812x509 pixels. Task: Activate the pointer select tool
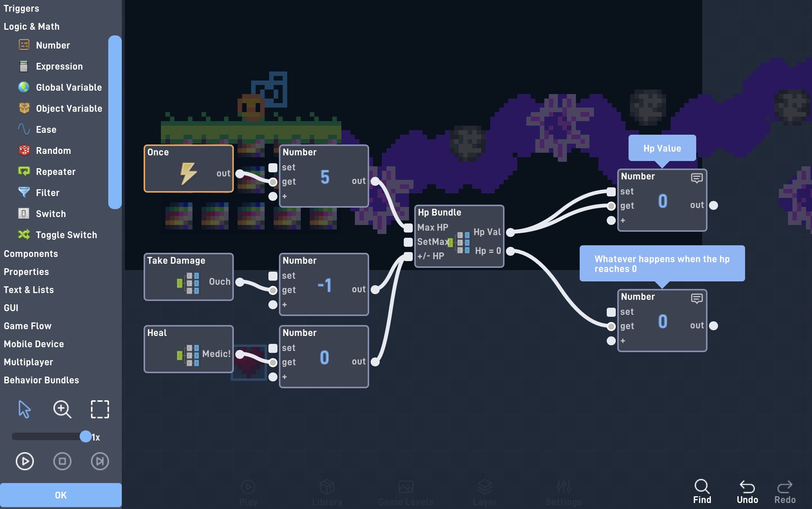pyautogui.click(x=24, y=409)
